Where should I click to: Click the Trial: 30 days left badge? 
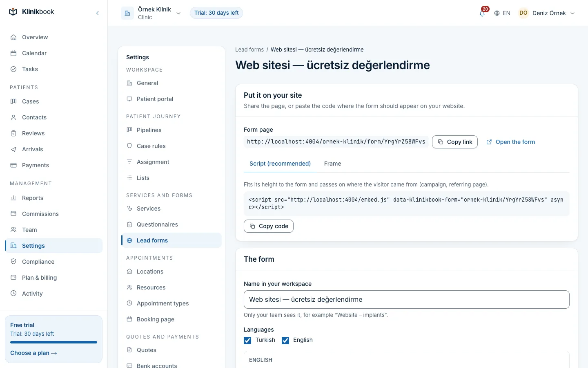[216, 13]
